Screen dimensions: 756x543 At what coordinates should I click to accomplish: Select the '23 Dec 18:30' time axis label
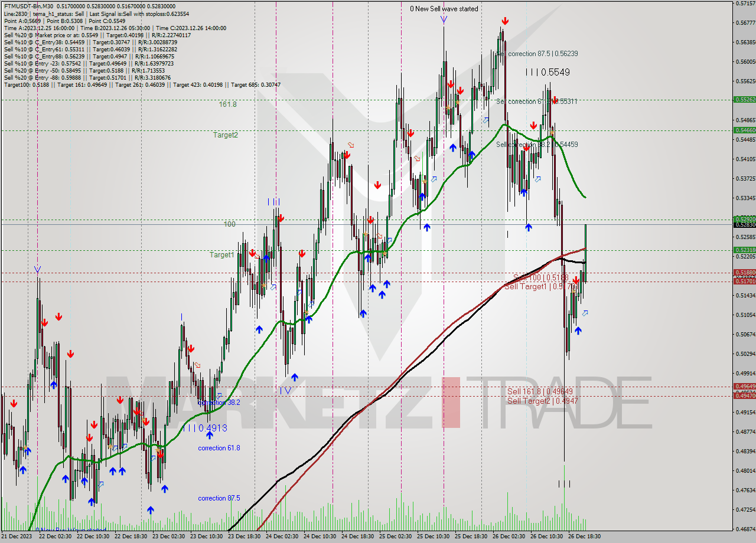tap(244, 537)
